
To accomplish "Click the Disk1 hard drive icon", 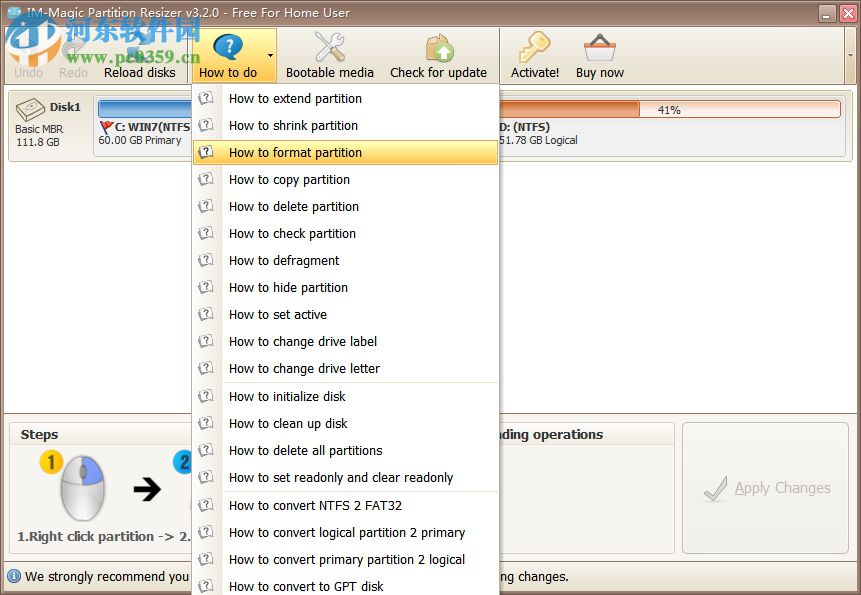I will [x=30, y=109].
